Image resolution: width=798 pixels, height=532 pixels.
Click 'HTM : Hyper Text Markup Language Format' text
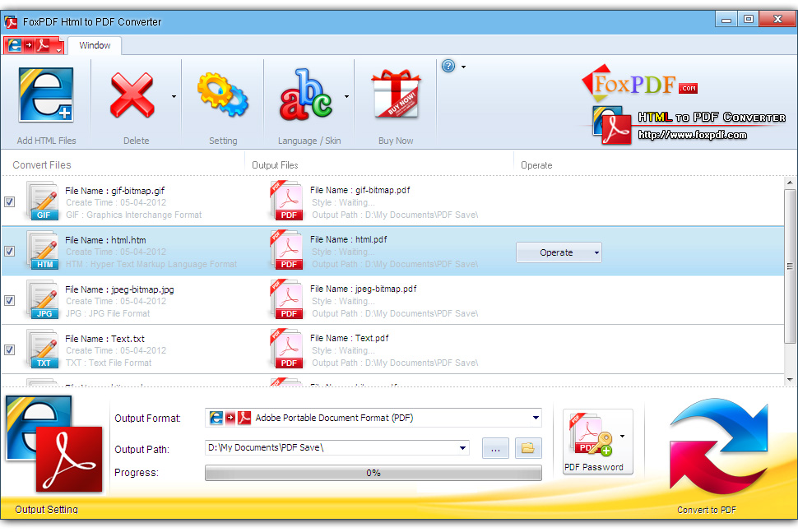coord(151,264)
